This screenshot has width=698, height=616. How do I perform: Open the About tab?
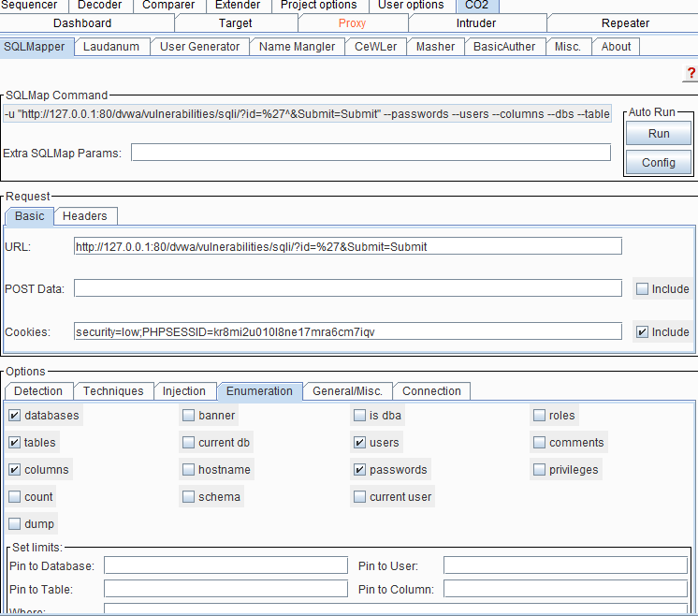click(x=616, y=47)
